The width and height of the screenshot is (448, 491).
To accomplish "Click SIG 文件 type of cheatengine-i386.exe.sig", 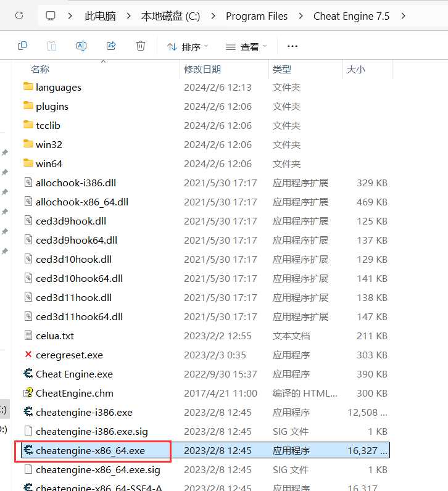I will click(291, 432).
